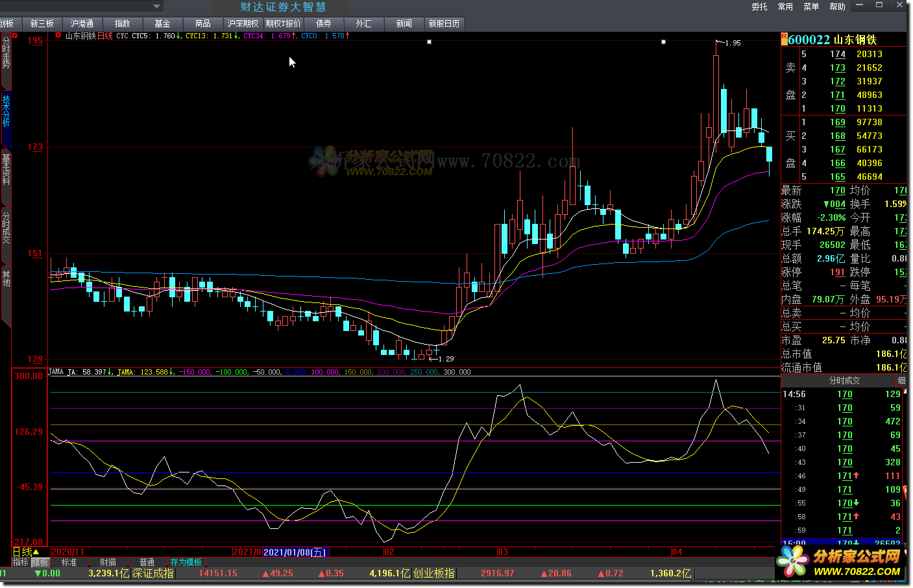Screen dimensions: 913x588
Task: Open the 外汇 forex tab
Action: (364, 23)
